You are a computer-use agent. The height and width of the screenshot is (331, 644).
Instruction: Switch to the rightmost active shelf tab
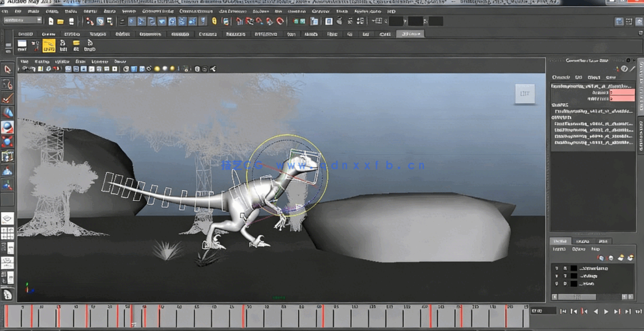tap(410, 34)
